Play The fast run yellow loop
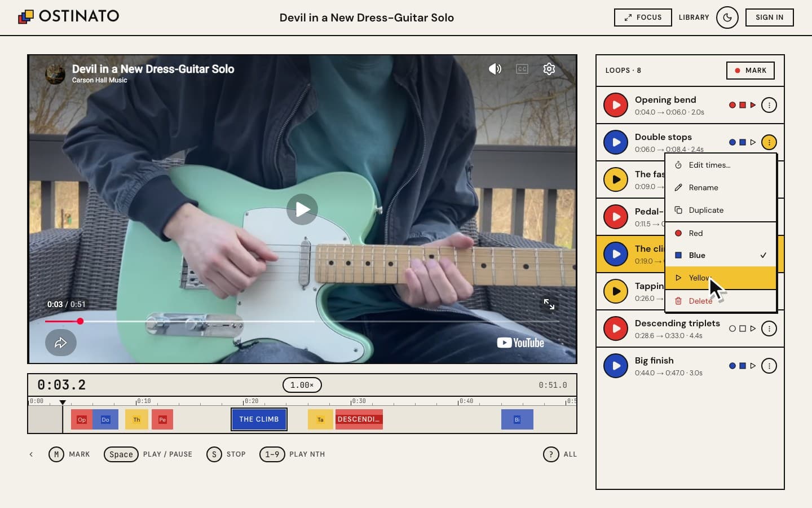The width and height of the screenshot is (812, 508). tap(616, 179)
